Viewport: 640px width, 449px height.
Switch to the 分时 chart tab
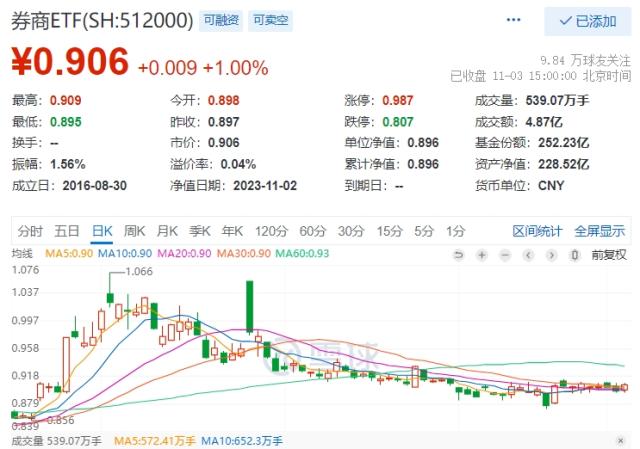30,231
